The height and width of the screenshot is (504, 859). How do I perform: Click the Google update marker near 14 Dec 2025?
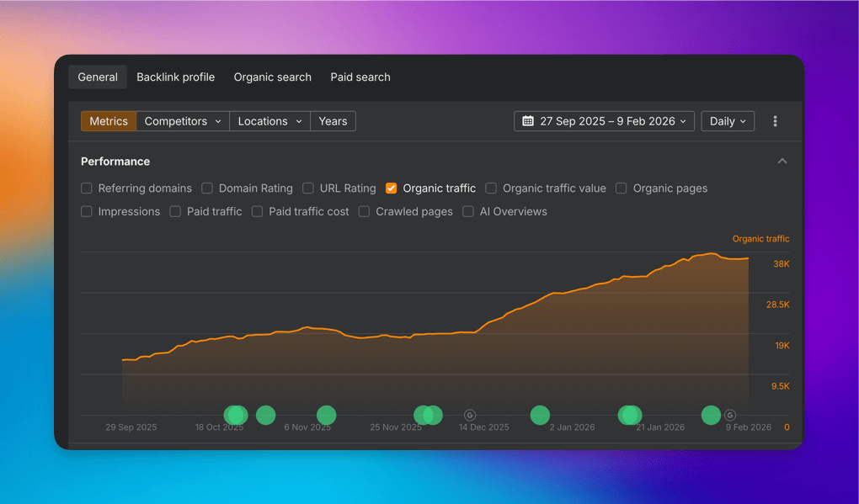469,416
